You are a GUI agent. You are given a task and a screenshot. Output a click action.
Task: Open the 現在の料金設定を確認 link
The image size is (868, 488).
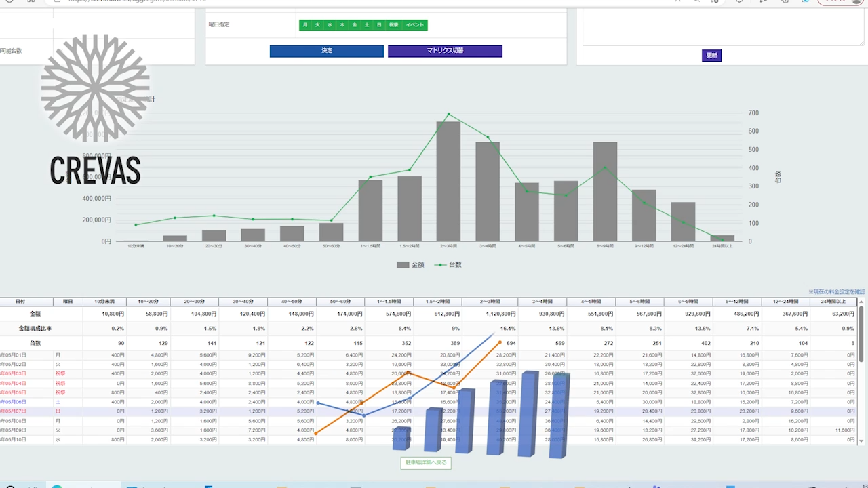click(836, 292)
